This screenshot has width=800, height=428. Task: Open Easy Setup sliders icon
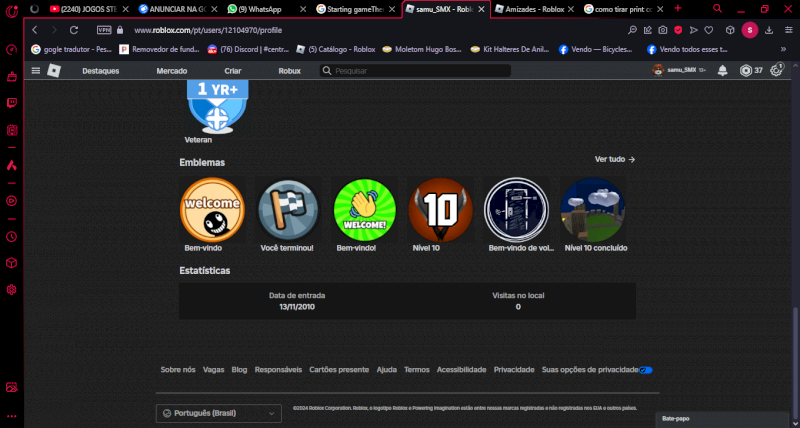tap(788, 30)
